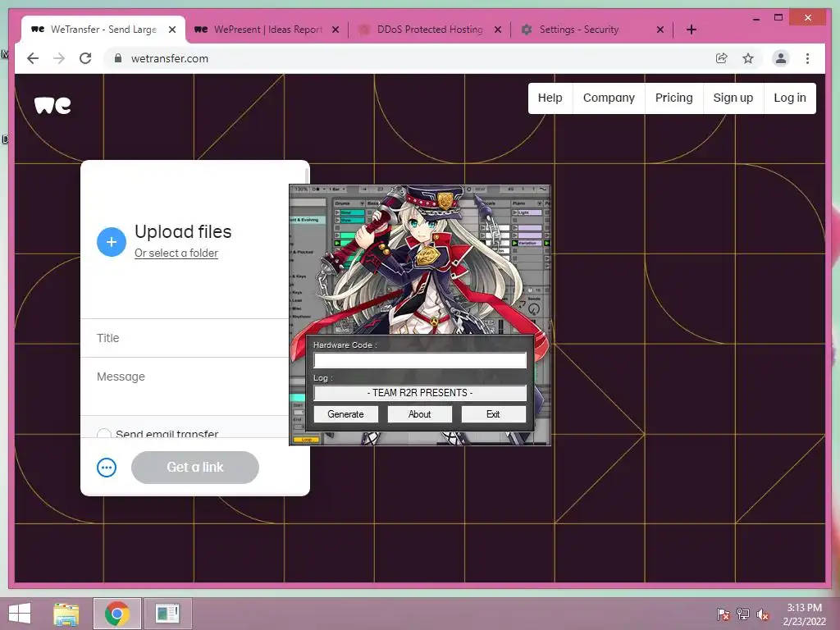Close the DDoS Protected Hosting tab
This screenshot has width=840, height=630.
point(498,30)
